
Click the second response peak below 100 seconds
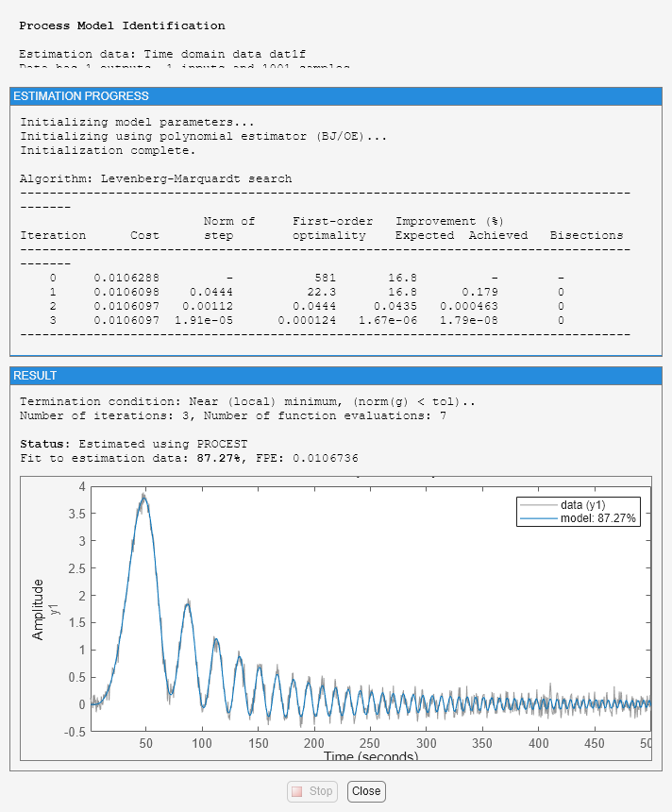click(x=188, y=604)
